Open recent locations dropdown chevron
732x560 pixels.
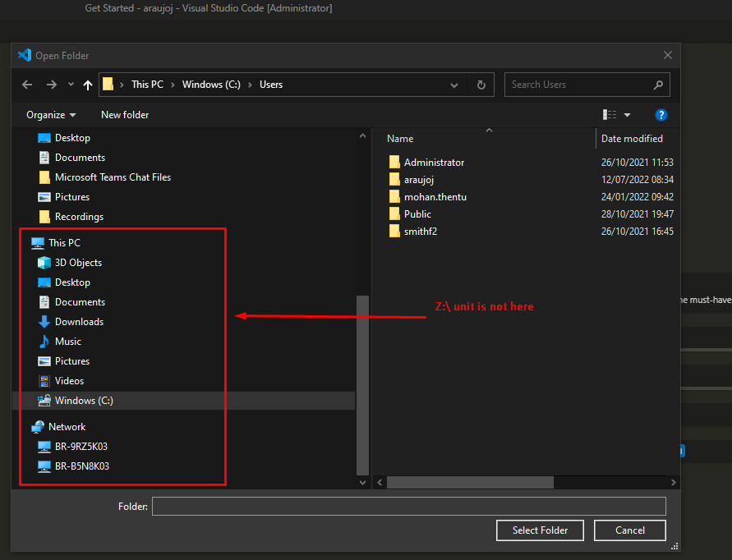click(x=71, y=85)
